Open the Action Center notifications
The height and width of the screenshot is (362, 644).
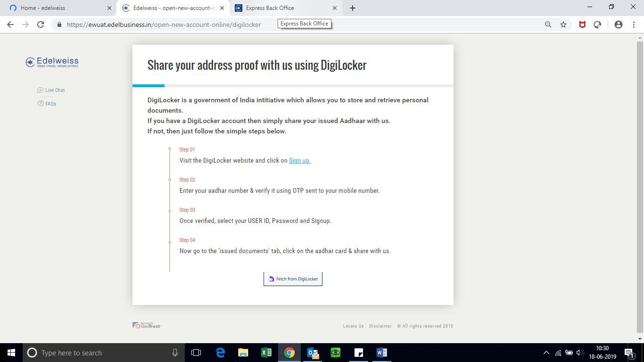[629, 353]
